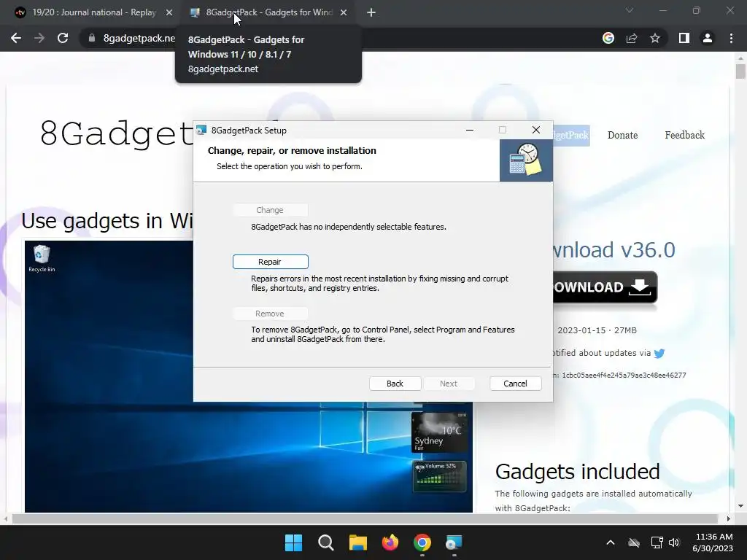Click the Google icon in the address bar

click(608, 38)
